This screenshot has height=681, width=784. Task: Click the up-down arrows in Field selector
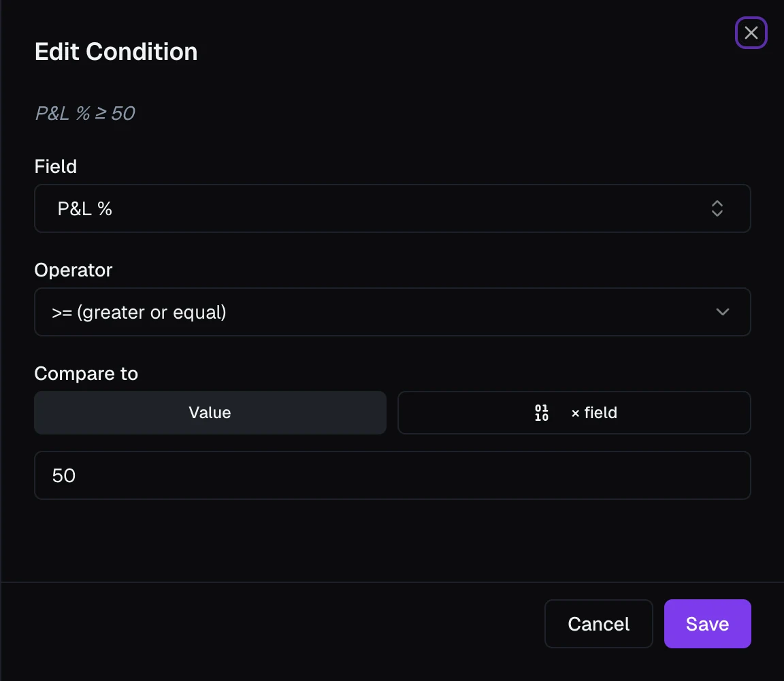[717, 208]
